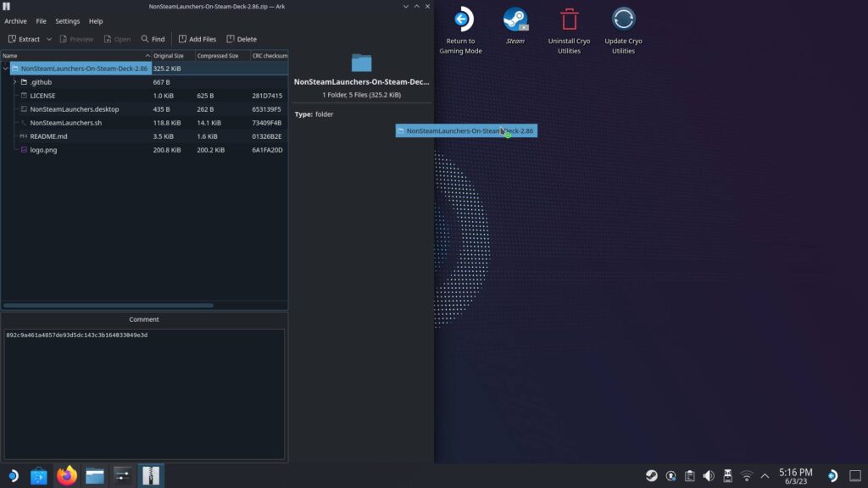Open Firefox from the taskbar
The height and width of the screenshot is (488, 868).
coord(67,475)
